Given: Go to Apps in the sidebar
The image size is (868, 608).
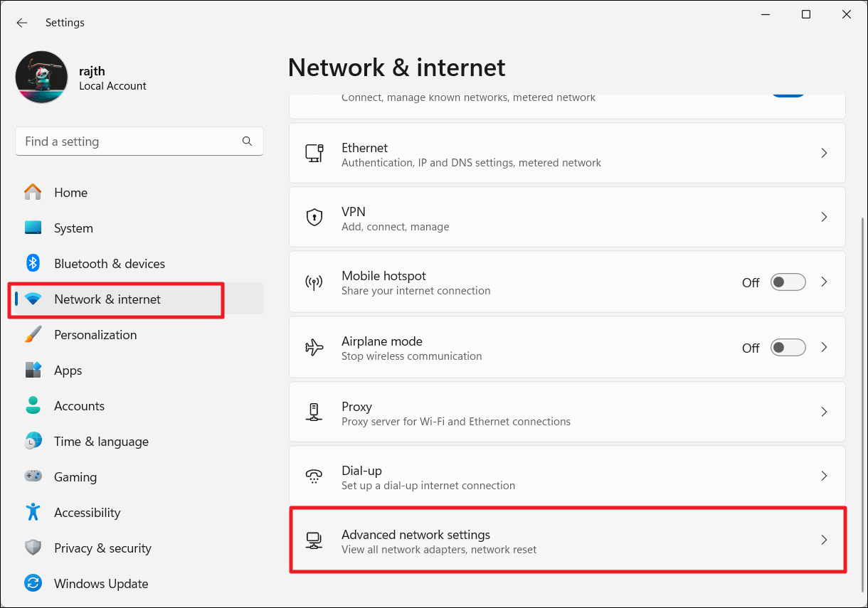Looking at the screenshot, I should tap(68, 370).
